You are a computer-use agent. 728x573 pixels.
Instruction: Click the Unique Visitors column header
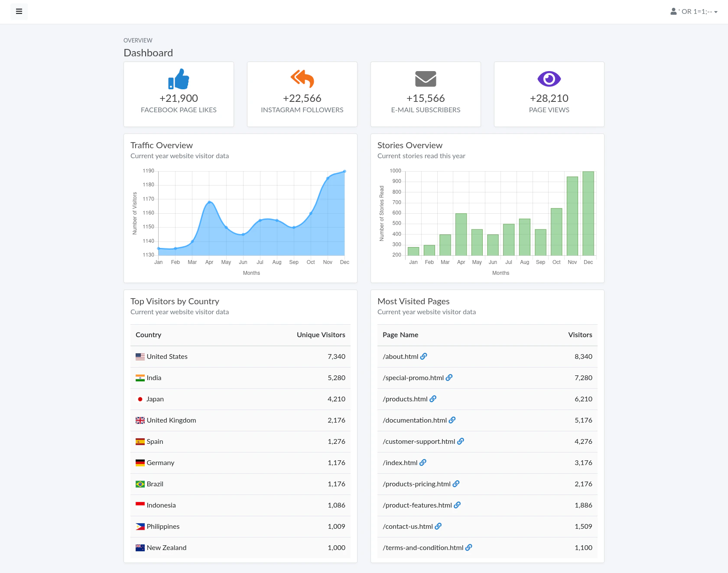321,335
